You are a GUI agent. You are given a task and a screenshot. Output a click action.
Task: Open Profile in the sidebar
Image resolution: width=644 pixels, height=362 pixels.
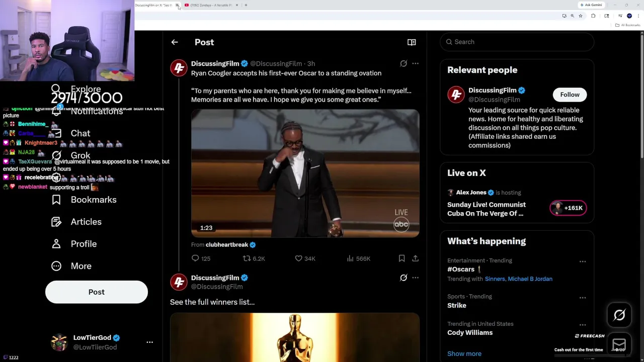(74, 244)
